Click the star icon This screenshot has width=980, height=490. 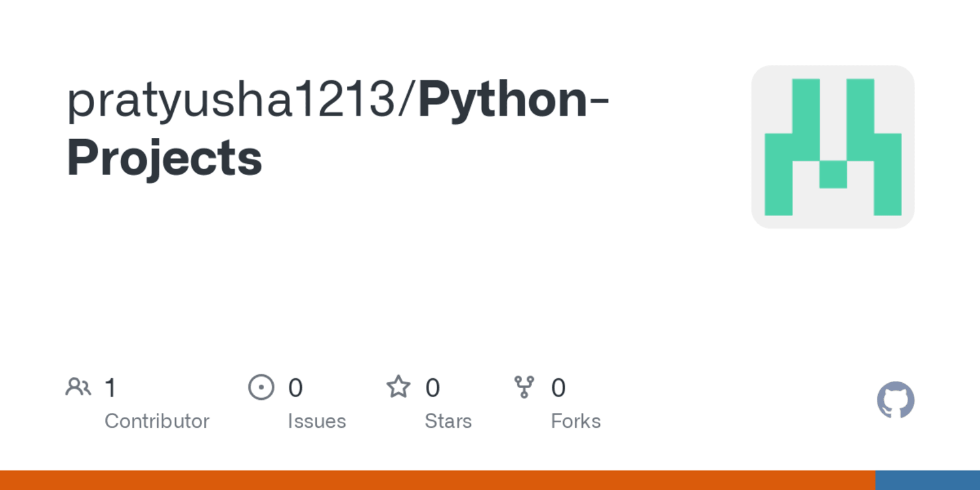coord(399,387)
